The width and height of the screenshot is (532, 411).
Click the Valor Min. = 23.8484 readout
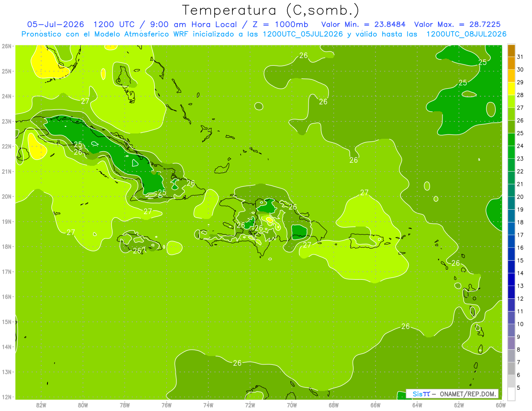click(x=364, y=24)
